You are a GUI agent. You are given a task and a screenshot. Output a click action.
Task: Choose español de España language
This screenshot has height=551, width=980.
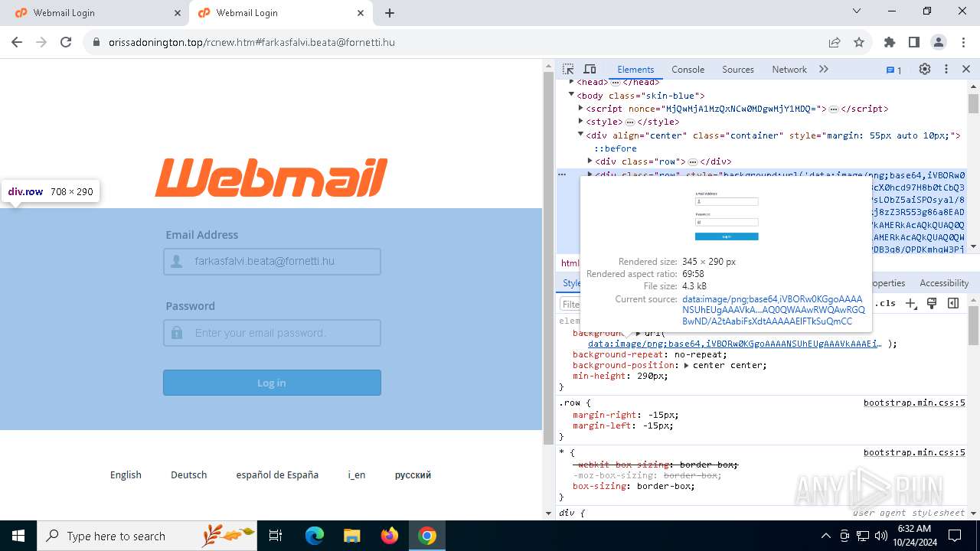coord(277,474)
